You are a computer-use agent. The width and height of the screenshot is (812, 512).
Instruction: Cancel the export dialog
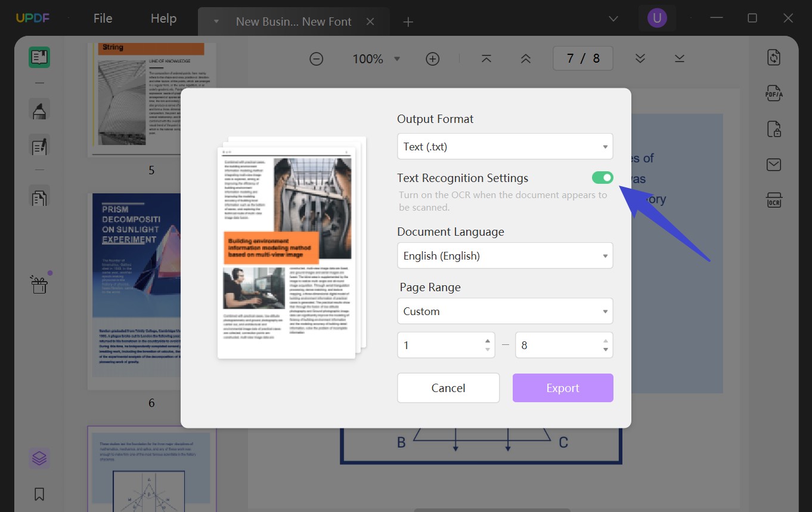(448, 388)
